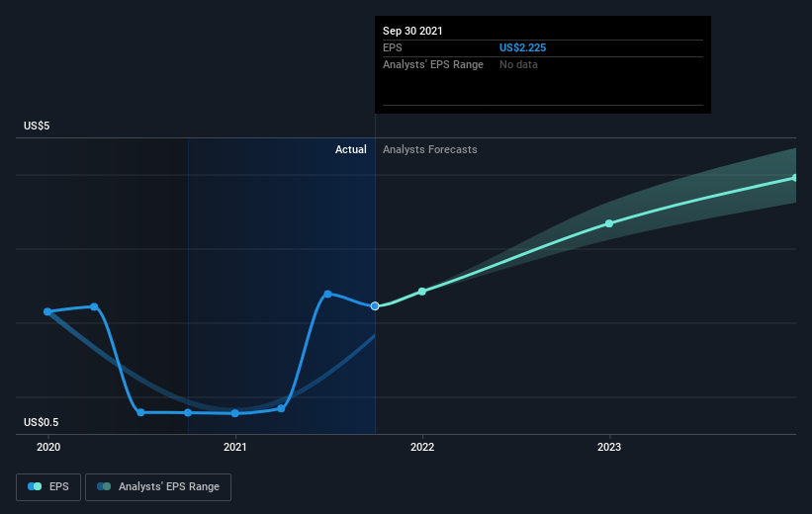Click the US$0.5 y-axis label

[x=43, y=423]
